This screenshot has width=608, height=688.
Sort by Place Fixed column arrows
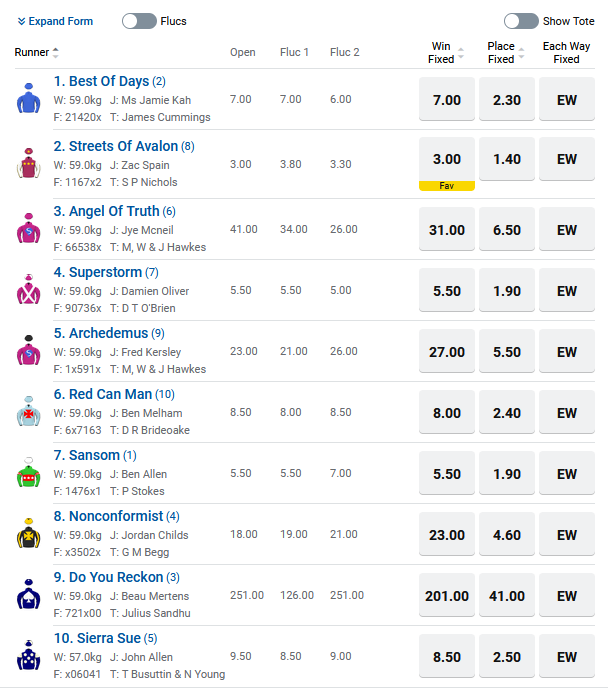click(x=521, y=53)
